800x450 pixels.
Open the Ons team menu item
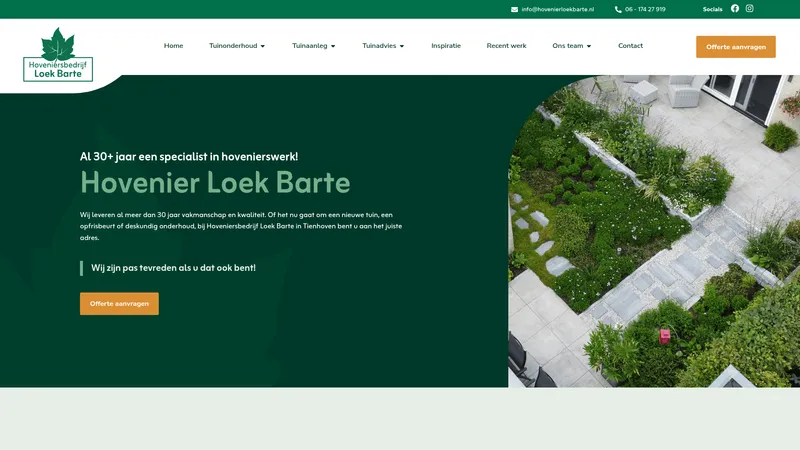567,45
